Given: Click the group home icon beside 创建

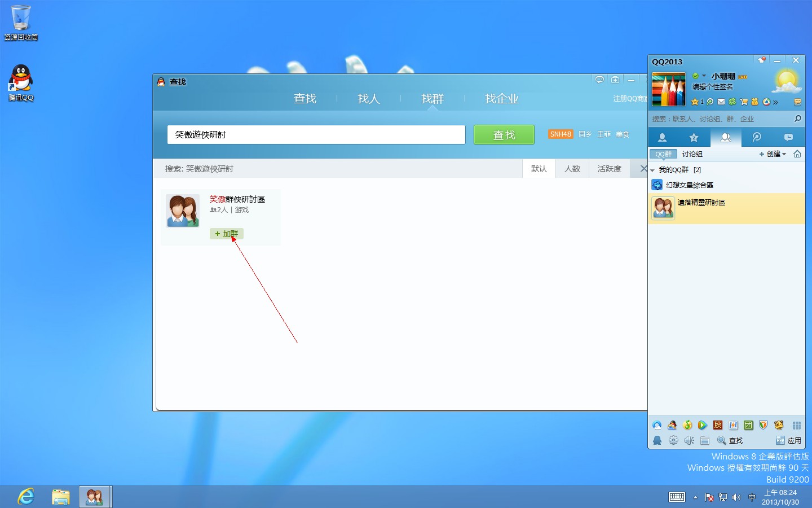Looking at the screenshot, I should pos(797,154).
